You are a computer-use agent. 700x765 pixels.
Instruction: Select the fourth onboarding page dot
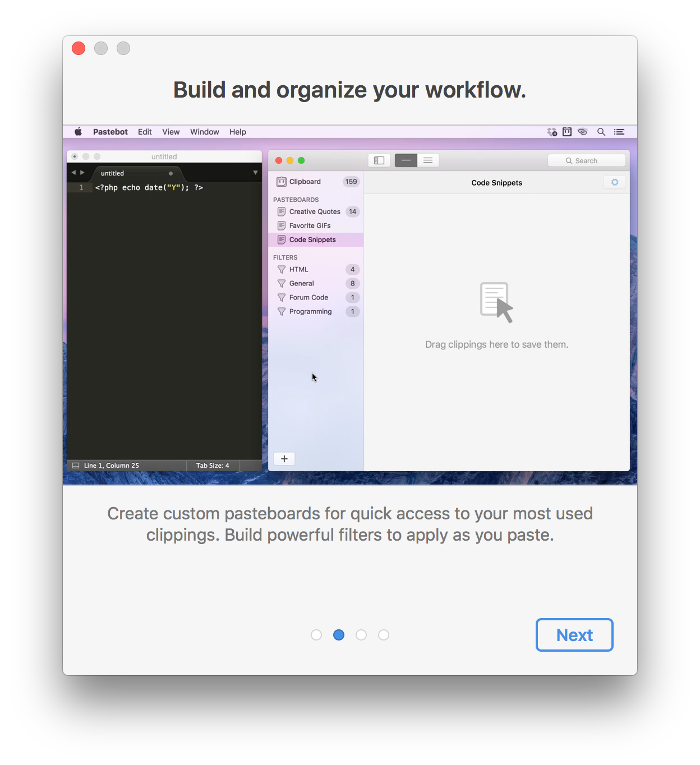point(384,635)
